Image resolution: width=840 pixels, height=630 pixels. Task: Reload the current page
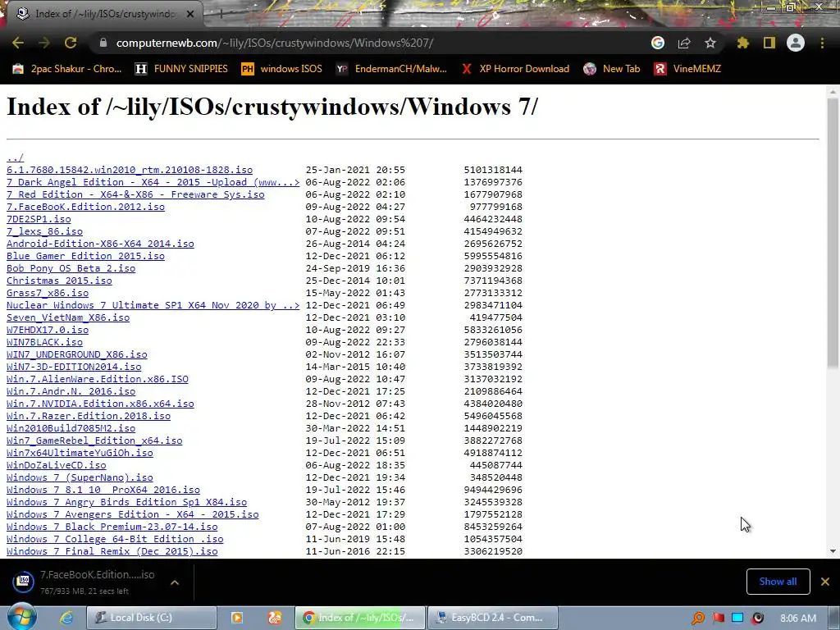pos(71,43)
